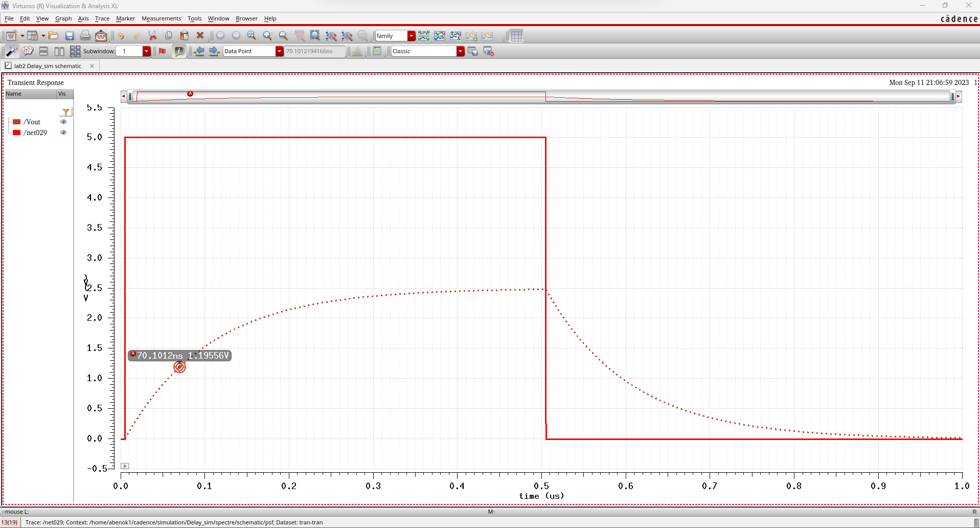The image size is (980, 528).
Task: Toggle visibility of the /net029 trace
Action: 63,133
